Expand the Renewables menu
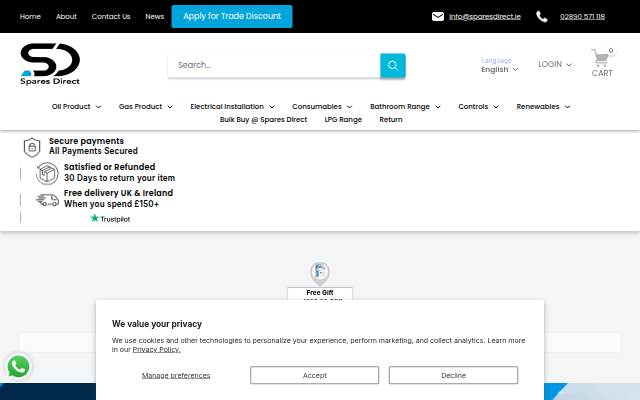 [543, 107]
